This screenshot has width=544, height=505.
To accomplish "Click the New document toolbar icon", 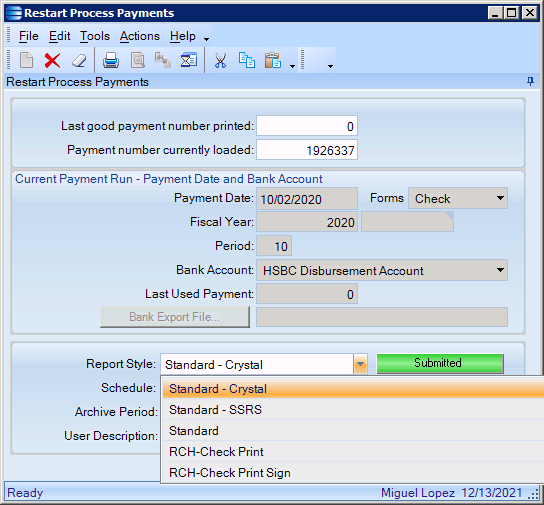I will tap(26, 61).
